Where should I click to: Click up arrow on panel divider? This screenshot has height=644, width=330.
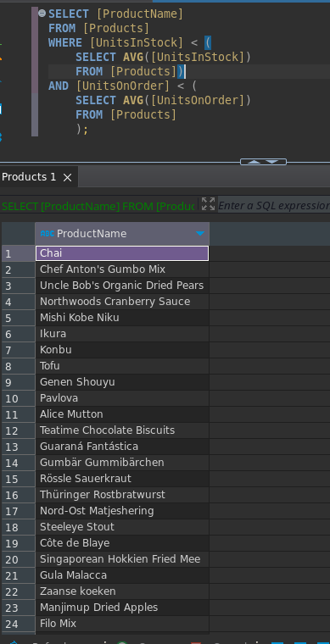click(x=254, y=162)
